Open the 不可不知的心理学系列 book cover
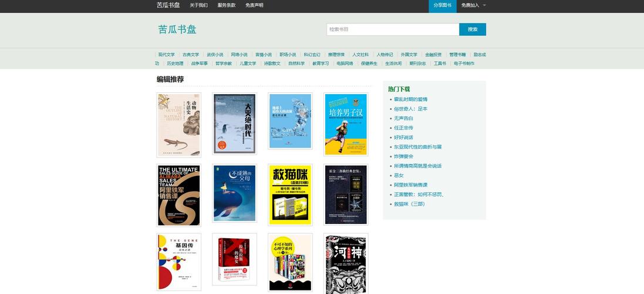 tap(290, 262)
